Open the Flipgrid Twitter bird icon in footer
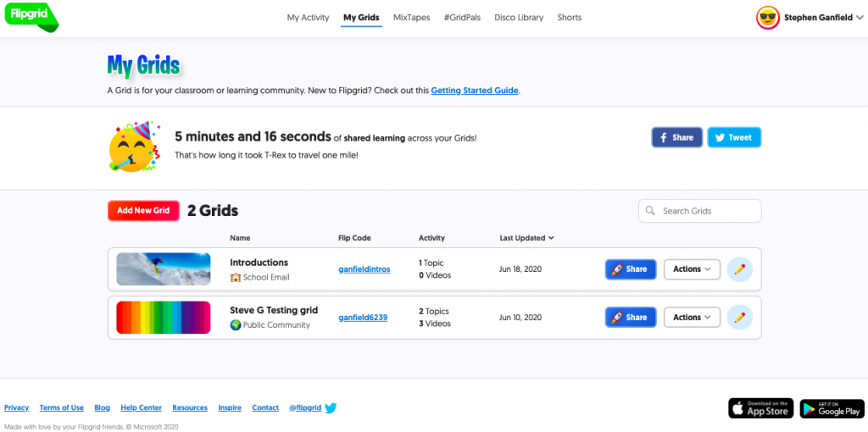The image size is (868, 432). click(331, 408)
